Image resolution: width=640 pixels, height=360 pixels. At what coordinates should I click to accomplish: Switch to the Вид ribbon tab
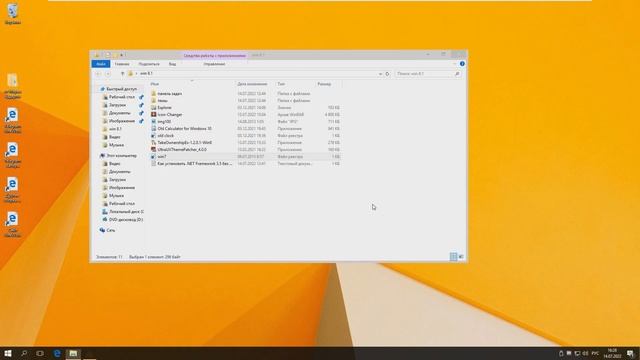coord(173,64)
